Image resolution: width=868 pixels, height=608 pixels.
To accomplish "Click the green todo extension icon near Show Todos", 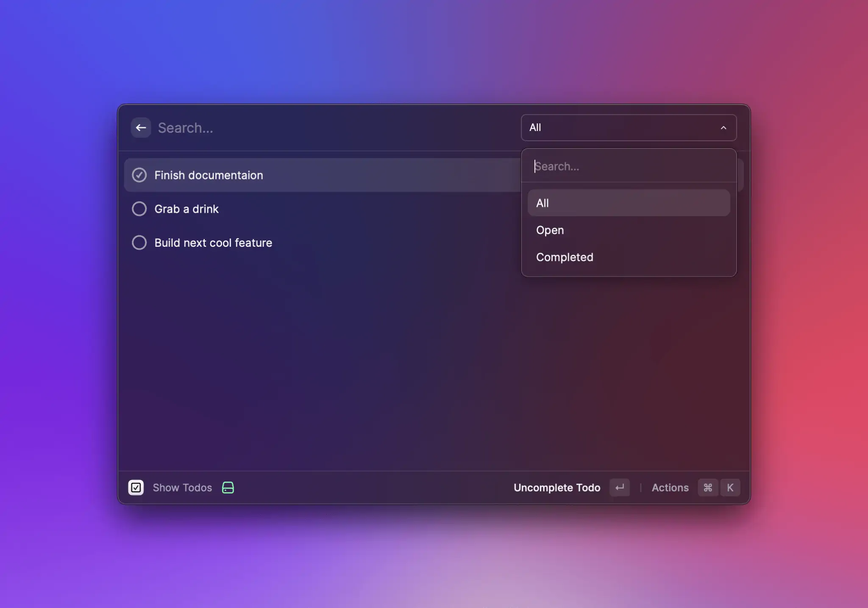I will coord(228,488).
